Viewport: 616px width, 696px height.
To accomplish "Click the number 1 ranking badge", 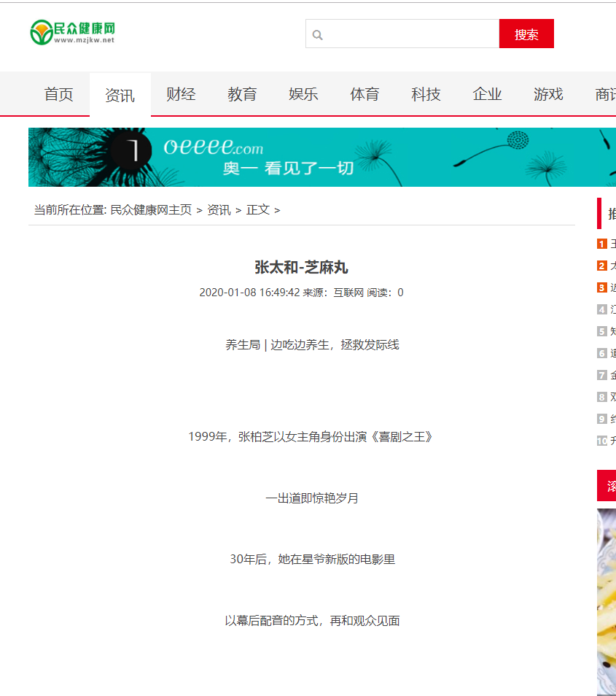I will pos(601,244).
